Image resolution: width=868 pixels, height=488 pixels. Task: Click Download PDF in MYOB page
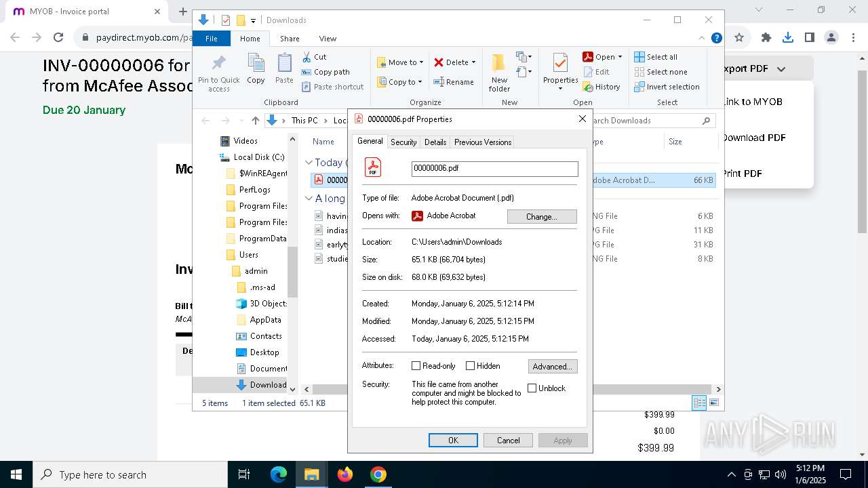pos(753,138)
